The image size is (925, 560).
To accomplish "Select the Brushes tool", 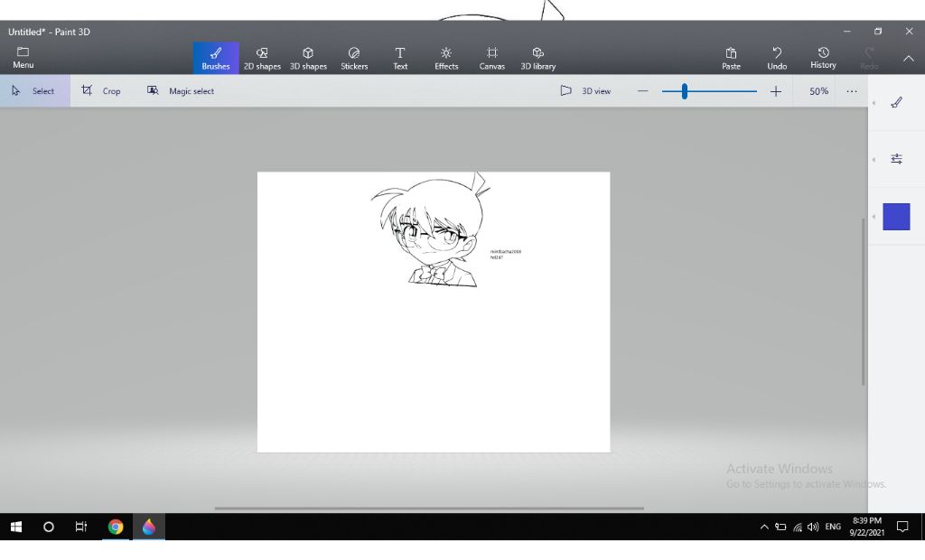I will tap(216, 58).
